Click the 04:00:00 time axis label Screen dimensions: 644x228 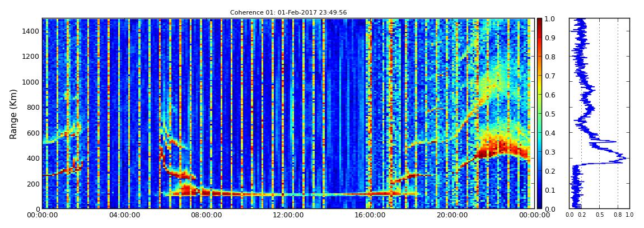click(x=123, y=215)
